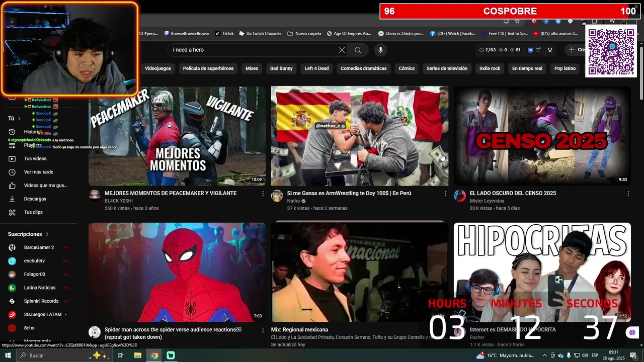Select the Videojuegos filter chip
644x362 pixels.
(x=158, y=68)
